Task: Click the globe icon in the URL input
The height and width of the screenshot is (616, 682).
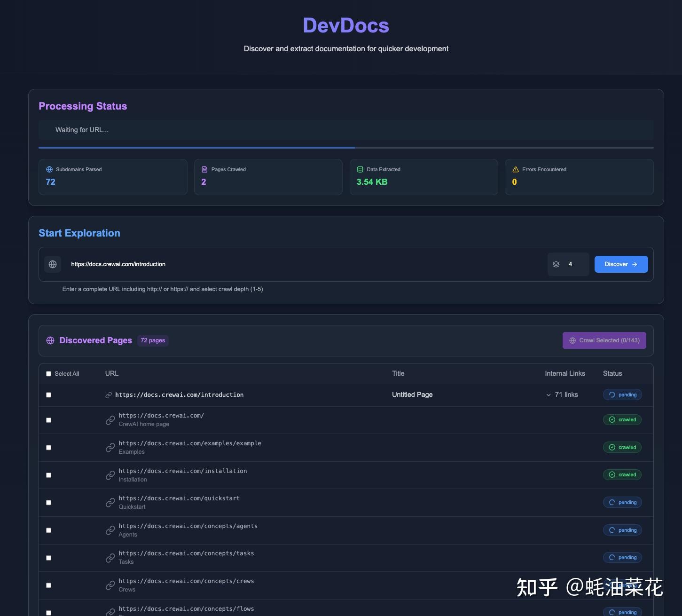Action: [x=52, y=264]
